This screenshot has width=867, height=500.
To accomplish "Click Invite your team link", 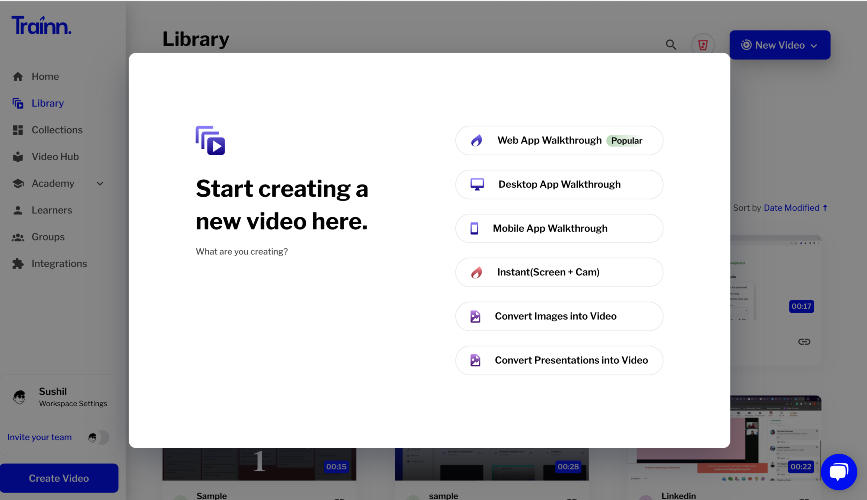I will pyautogui.click(x=39, y=437).
